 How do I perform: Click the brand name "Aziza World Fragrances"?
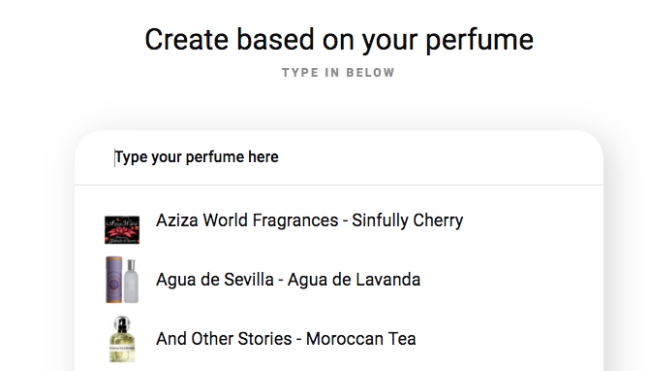click(247, 221)
